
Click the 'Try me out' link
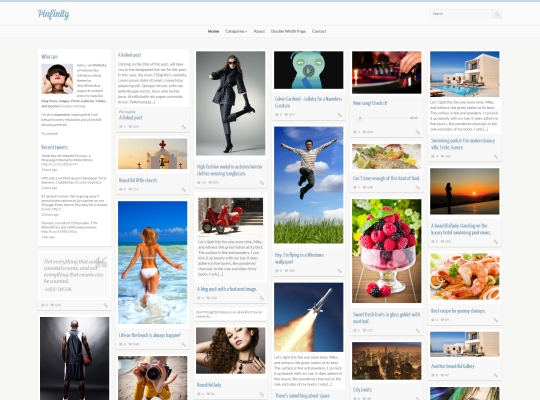[x=50, y=134]
